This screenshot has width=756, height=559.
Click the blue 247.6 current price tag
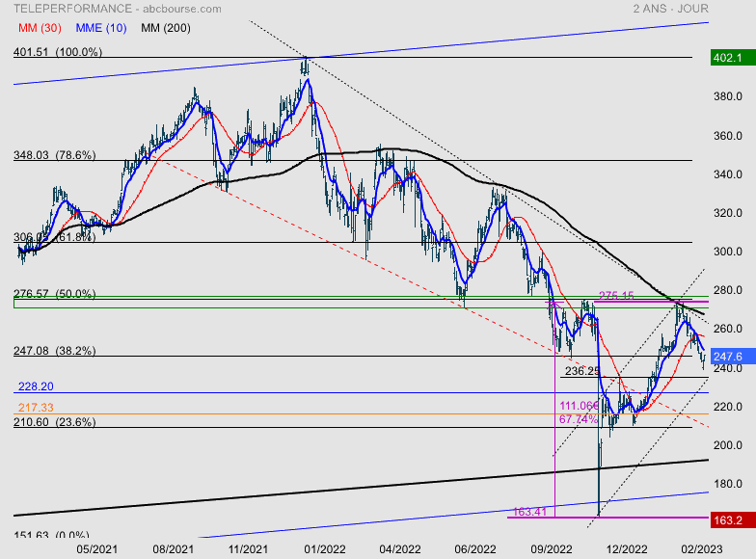coord(733,357)
